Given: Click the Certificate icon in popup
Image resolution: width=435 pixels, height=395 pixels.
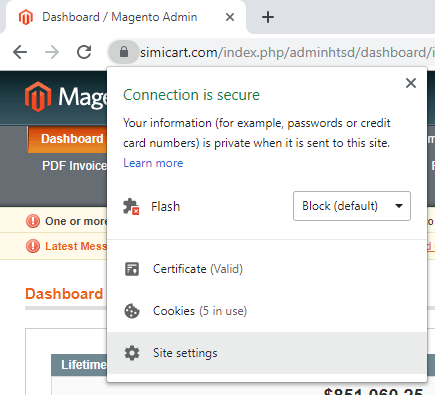Looking at the screenshot, I should (x=132, y=269).
